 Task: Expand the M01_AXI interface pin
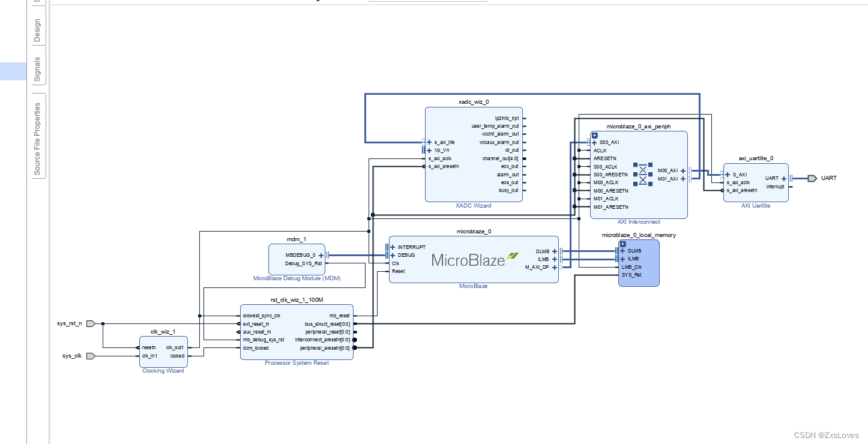tap(683, 179)
